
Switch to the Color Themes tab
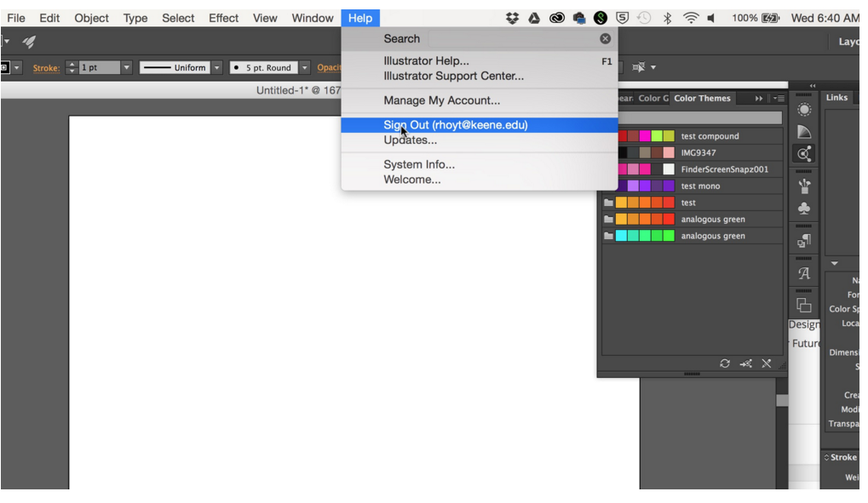[702, 99]
